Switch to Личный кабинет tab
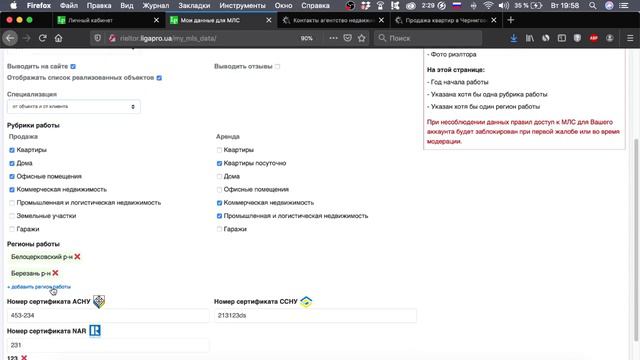The image size is (640, 360). 108,20
